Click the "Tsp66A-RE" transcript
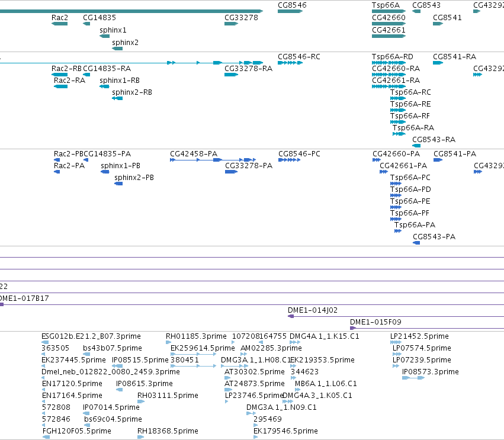The height and width of the screenshot is (440, 504). 410,104
